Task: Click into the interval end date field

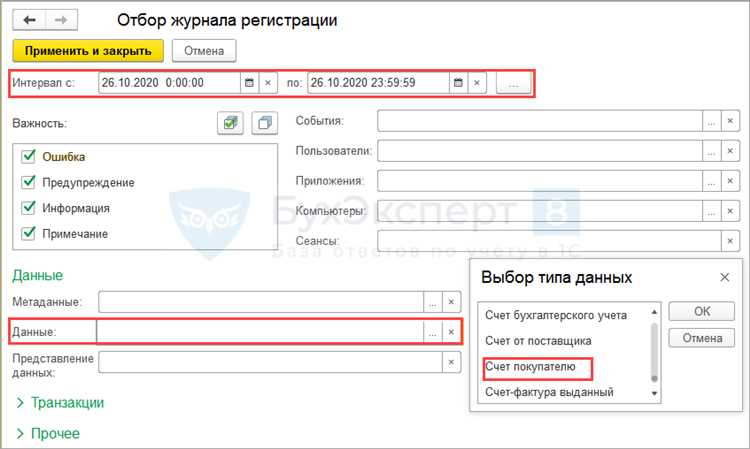Action: pyautogui.click(x=378, y=83)
